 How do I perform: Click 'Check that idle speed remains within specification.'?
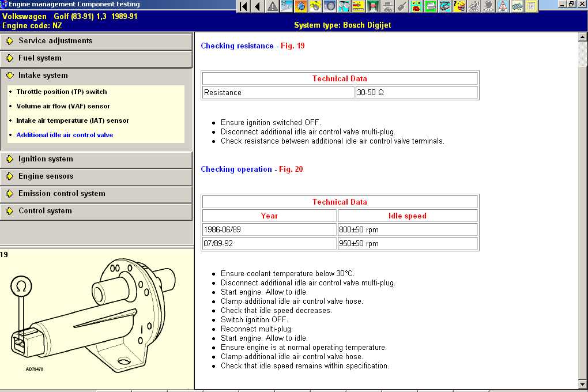(x=305, y=365)
